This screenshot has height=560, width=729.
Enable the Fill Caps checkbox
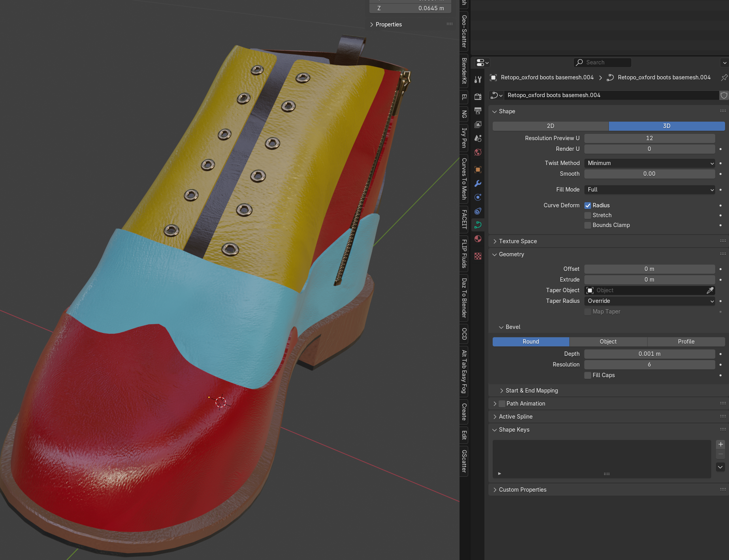[588, 375]
